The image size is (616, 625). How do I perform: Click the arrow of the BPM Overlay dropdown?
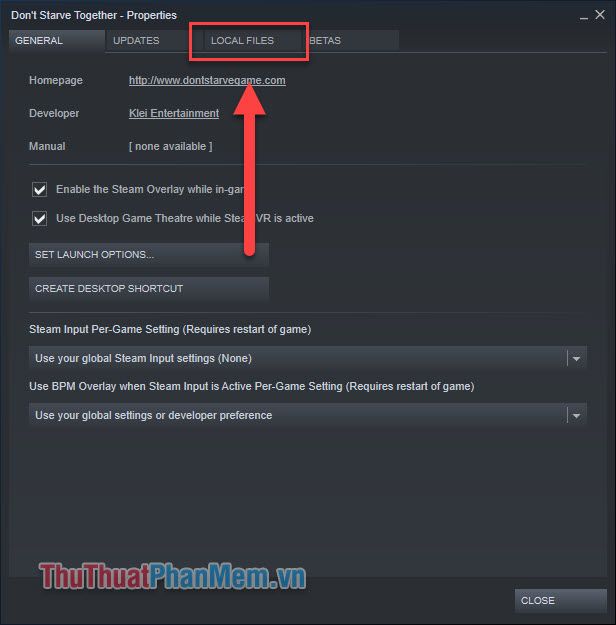(576, 415)
